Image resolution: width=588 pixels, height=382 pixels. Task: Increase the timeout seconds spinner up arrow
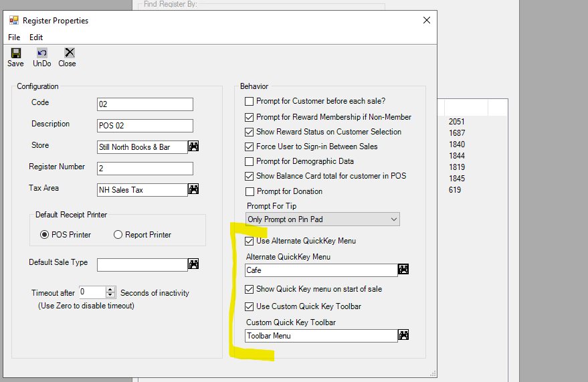pos(110,290)
